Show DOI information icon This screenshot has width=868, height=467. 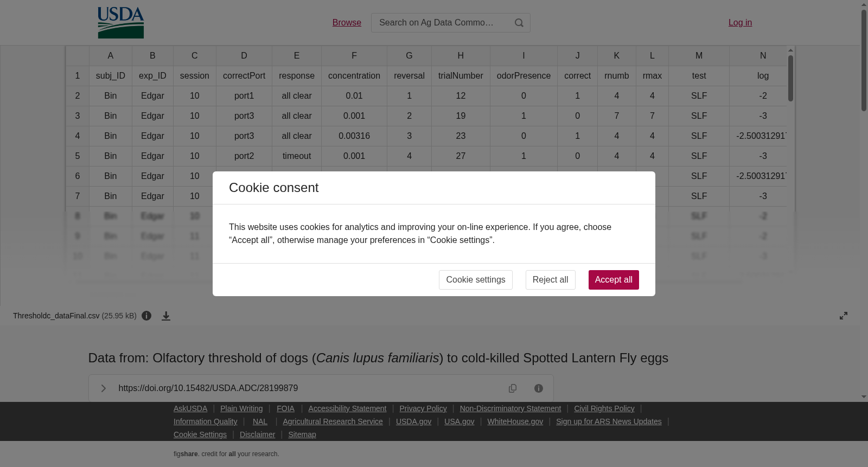click(539, 388)
